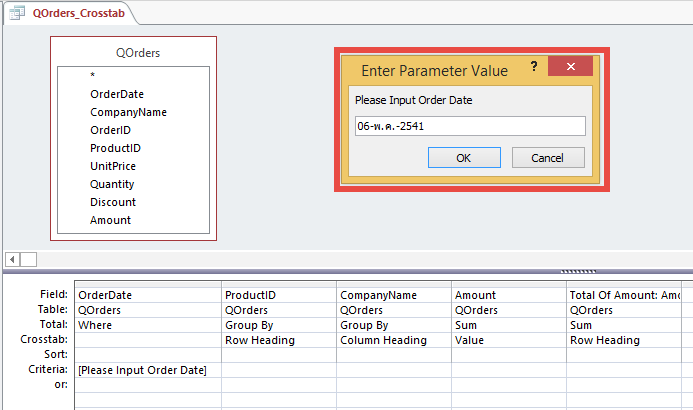Click the Order Date input field

point(469,126)
